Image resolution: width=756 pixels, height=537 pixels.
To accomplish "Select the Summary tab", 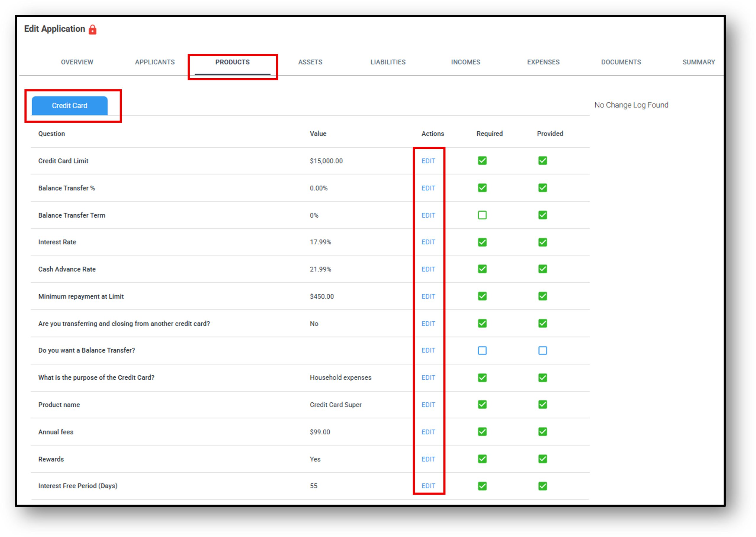I will (x=698, y=62).
